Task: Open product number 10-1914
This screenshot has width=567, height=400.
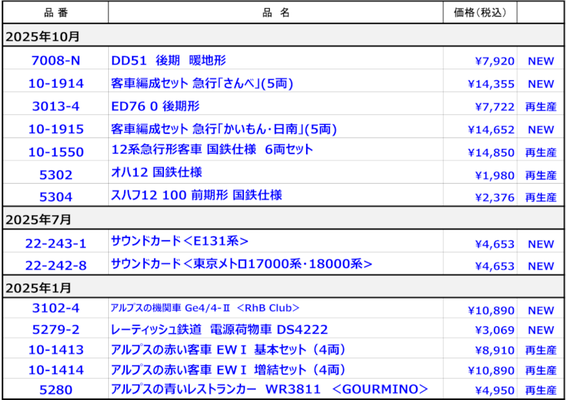Action: (56, 84)
